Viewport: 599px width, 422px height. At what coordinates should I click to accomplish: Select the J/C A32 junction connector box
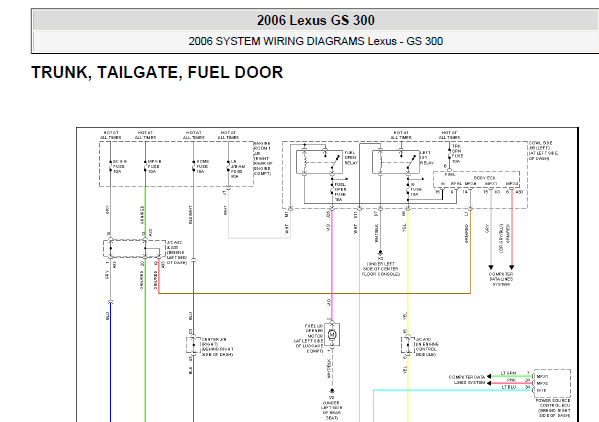(134, 249)
